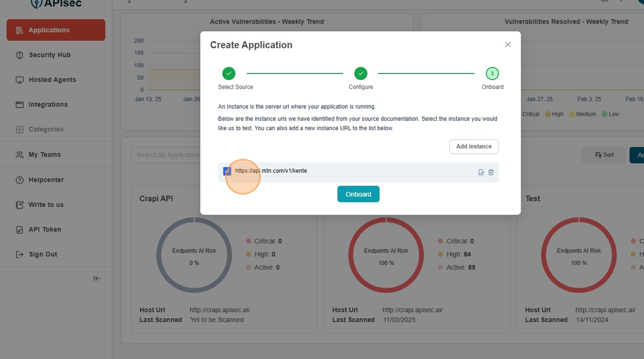Screen dimensions: 644x359
Task: Click the Search by Application field
Action: tap(166, 155)
